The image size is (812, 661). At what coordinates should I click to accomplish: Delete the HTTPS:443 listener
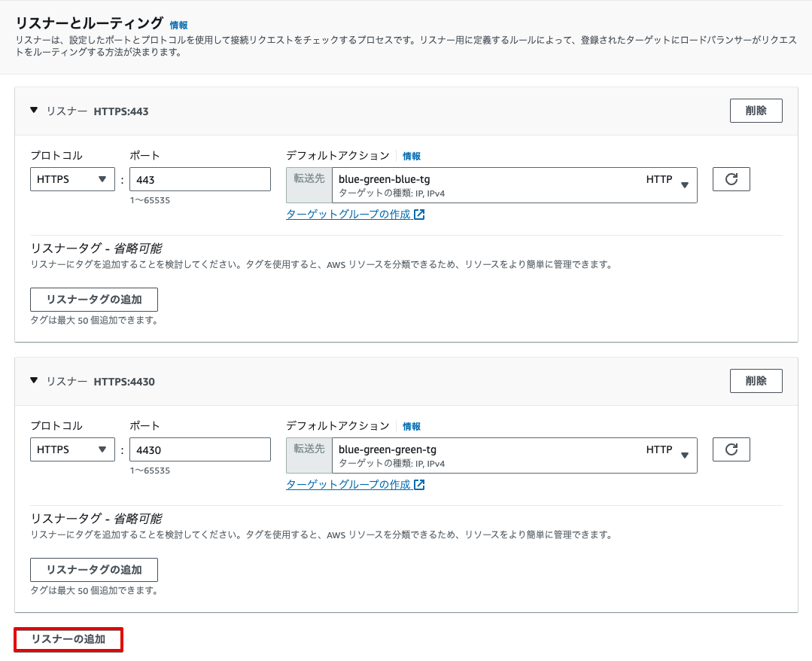click(x=756, y=110)
